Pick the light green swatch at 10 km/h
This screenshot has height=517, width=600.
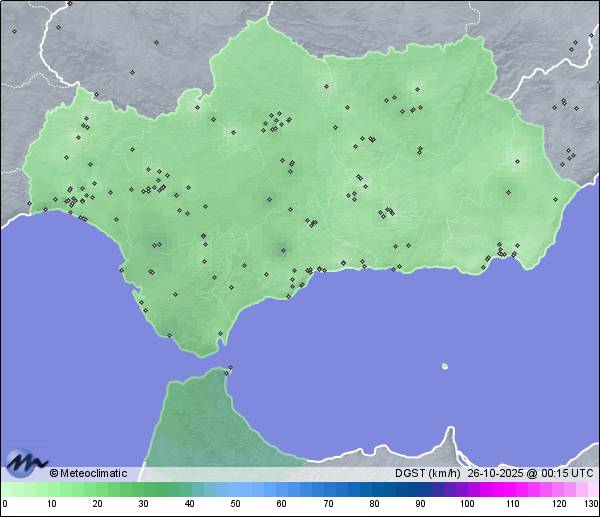51,489
